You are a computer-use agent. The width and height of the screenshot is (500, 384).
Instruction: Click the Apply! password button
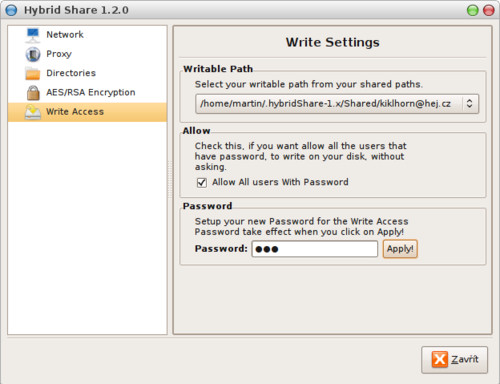(x=400, y=249)
